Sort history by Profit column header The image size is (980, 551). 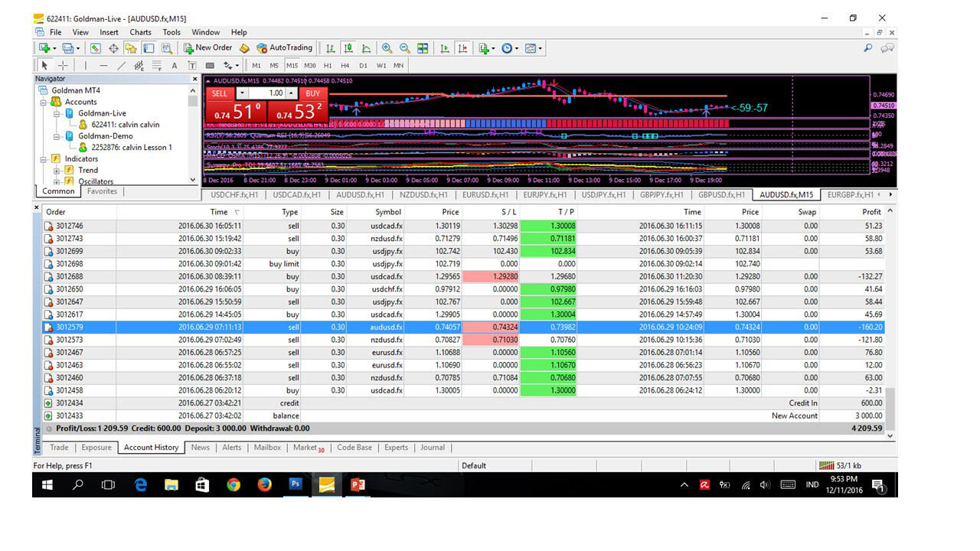pyautogui.click(x=871, y=212)
